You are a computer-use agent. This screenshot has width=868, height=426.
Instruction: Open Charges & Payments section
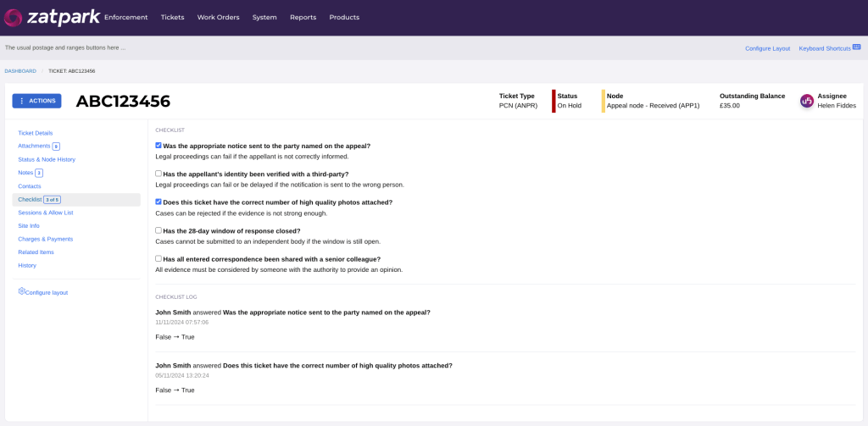pos(45,239)
